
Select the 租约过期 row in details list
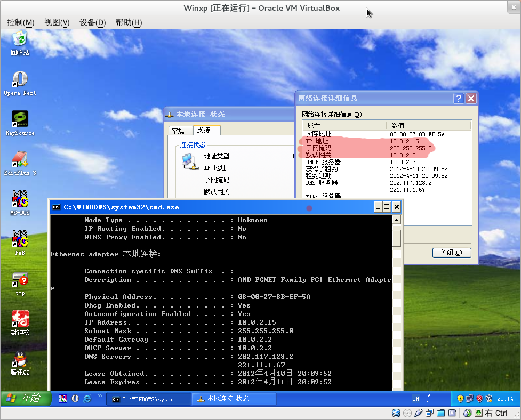[387, 176]
